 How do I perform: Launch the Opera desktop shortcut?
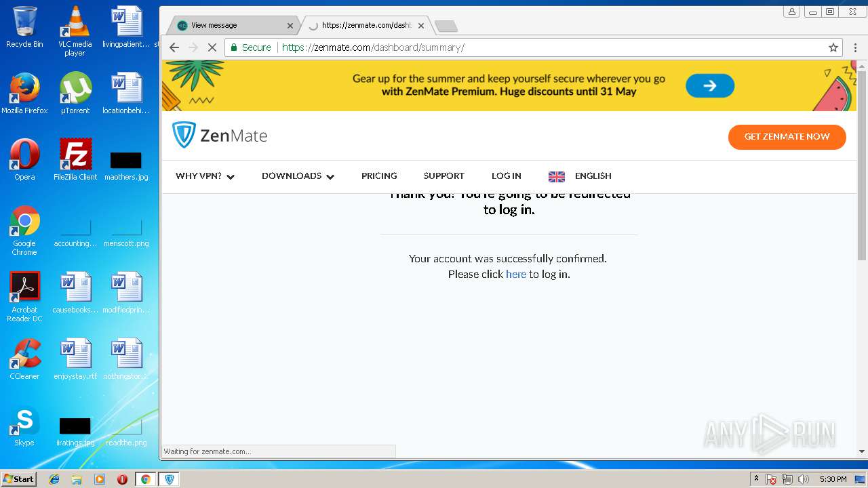(x=24, y=160)
